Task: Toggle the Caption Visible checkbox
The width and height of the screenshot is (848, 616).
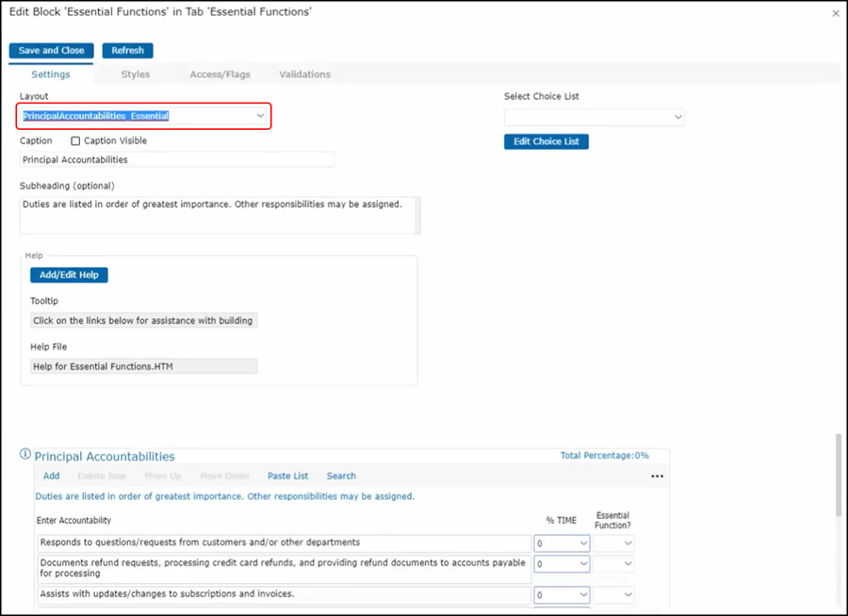Action: tap(75, 141)
